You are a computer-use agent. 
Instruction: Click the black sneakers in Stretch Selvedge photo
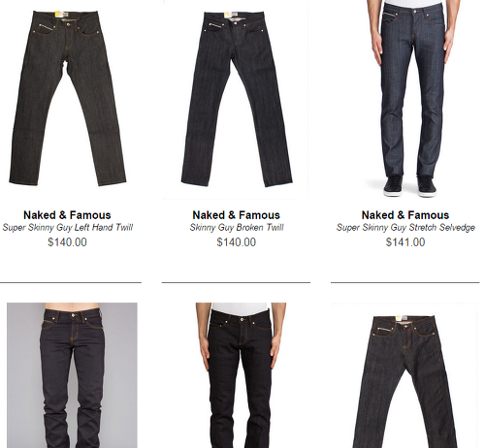coord(410,186)
